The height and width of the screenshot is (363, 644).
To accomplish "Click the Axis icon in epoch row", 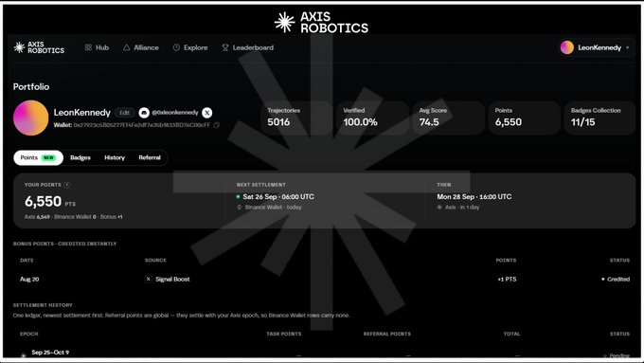I will point(24,354).
